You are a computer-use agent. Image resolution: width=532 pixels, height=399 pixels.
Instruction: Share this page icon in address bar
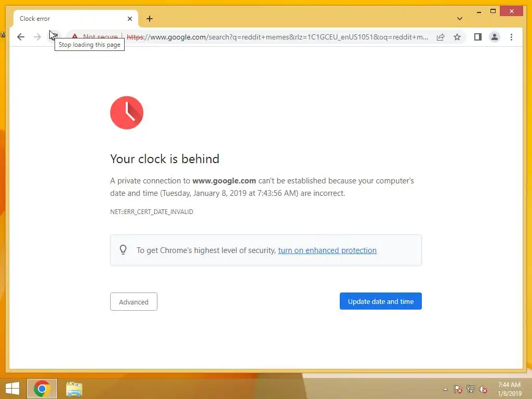click(x=441, y=37)
